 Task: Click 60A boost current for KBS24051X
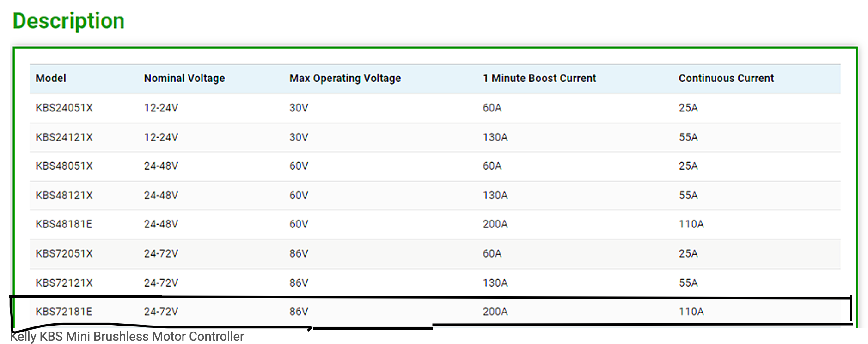[x=492, y=108]
